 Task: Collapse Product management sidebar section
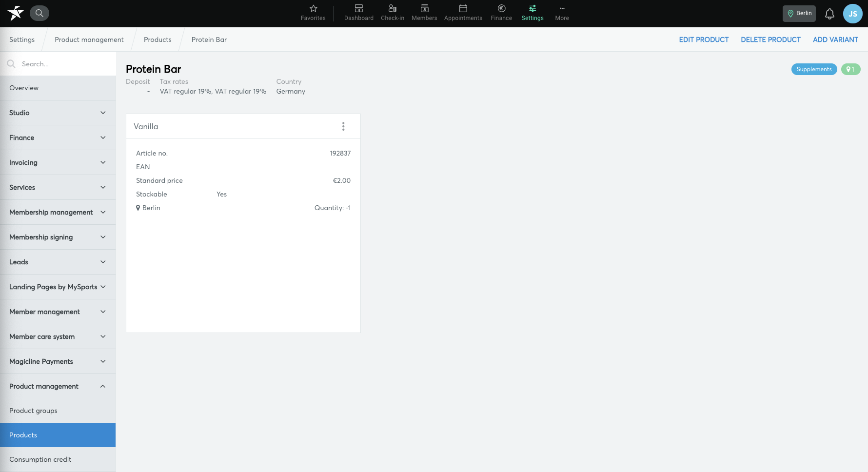point(58,386)
